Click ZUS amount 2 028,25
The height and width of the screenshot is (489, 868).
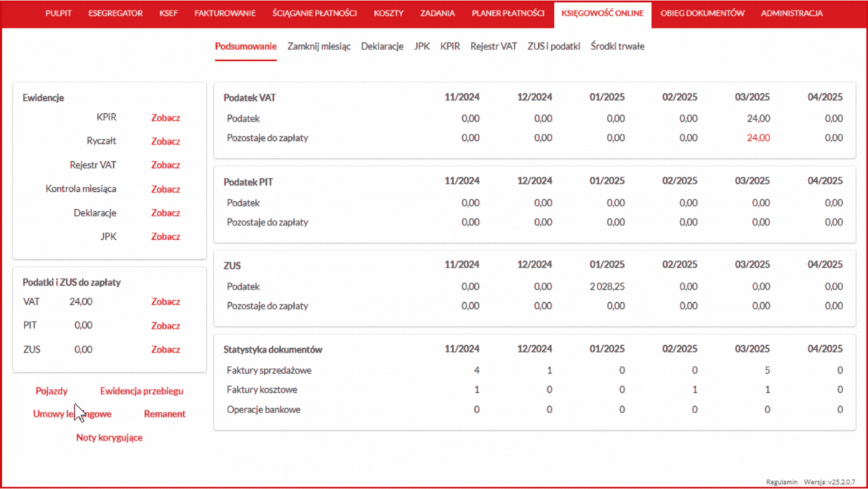coord(608,286)
